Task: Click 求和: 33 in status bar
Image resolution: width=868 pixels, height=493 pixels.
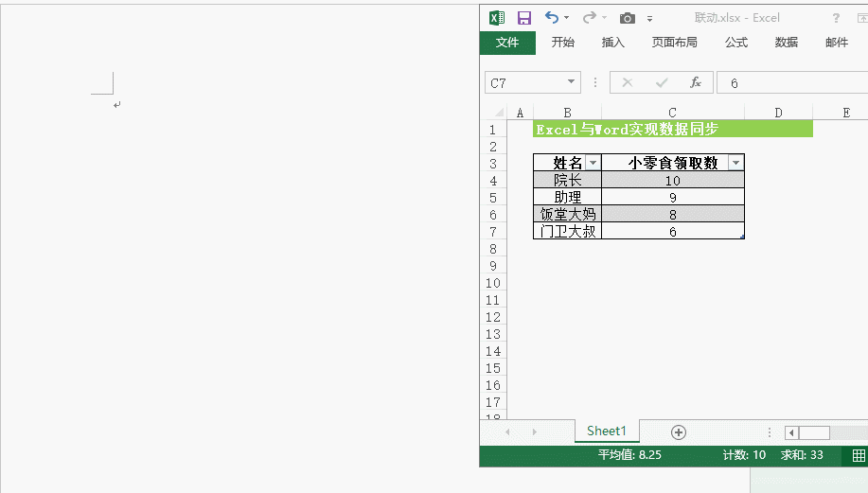Action: [x=802, y=455]
